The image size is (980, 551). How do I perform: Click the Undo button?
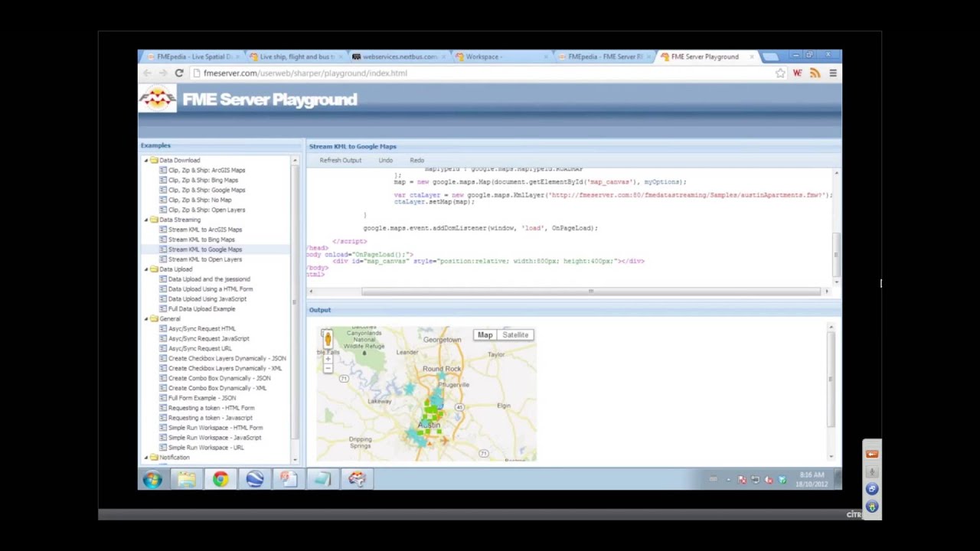[x=386, y=161]
